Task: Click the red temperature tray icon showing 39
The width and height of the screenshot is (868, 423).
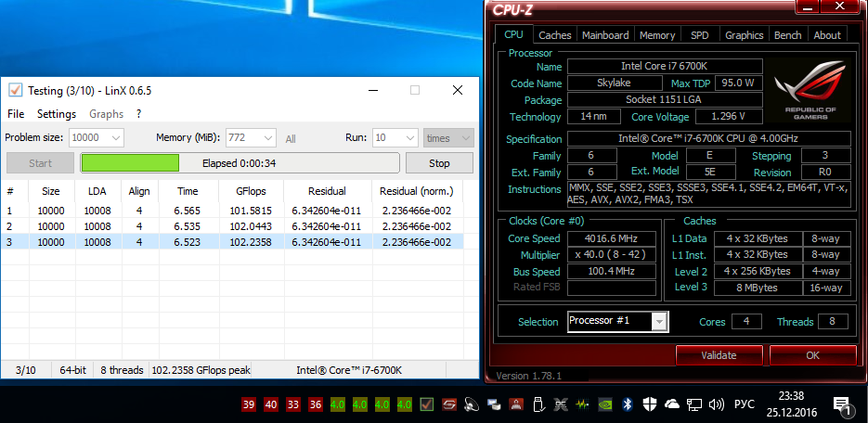Action: coord(249,404)
